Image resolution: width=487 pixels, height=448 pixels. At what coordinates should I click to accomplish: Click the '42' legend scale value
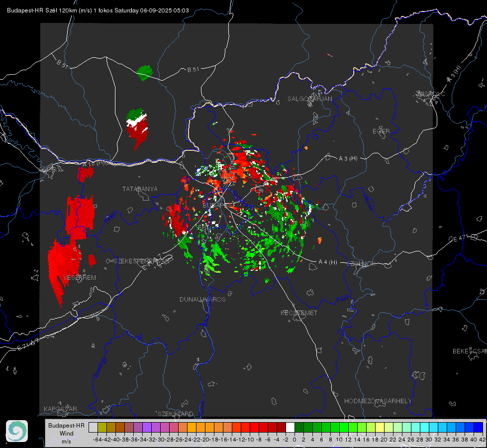point(483,440)
